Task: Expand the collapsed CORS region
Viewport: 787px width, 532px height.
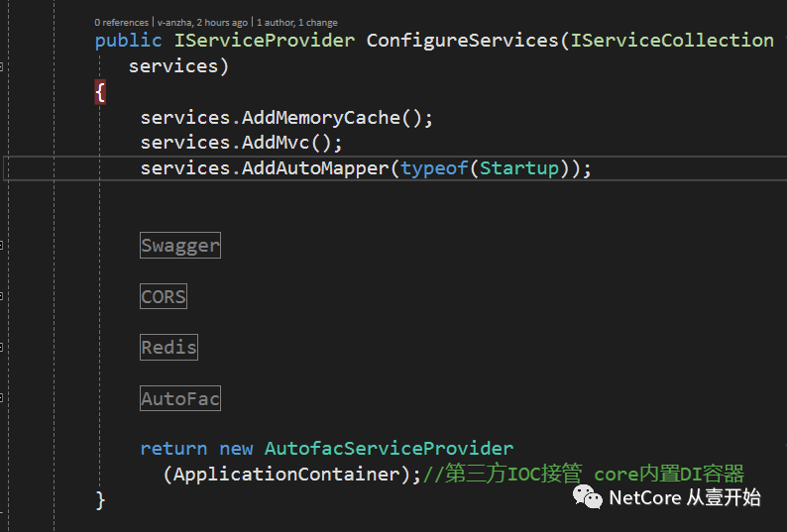Action: 164,296
